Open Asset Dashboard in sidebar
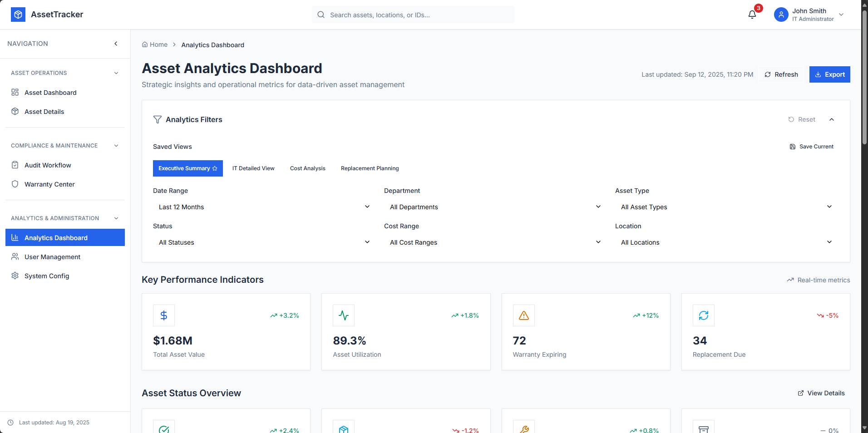Screen dimensions: 868x433 (65, 93)
